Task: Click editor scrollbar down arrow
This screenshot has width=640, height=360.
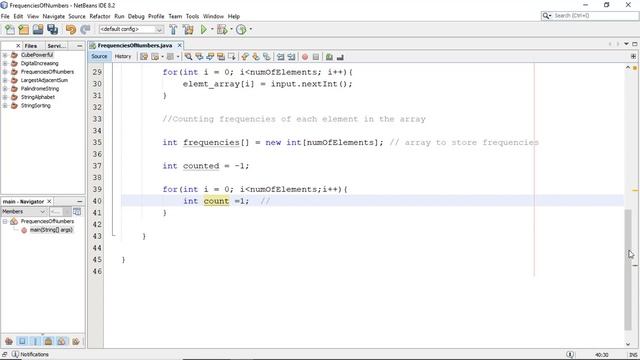Action: pos(628,344)
